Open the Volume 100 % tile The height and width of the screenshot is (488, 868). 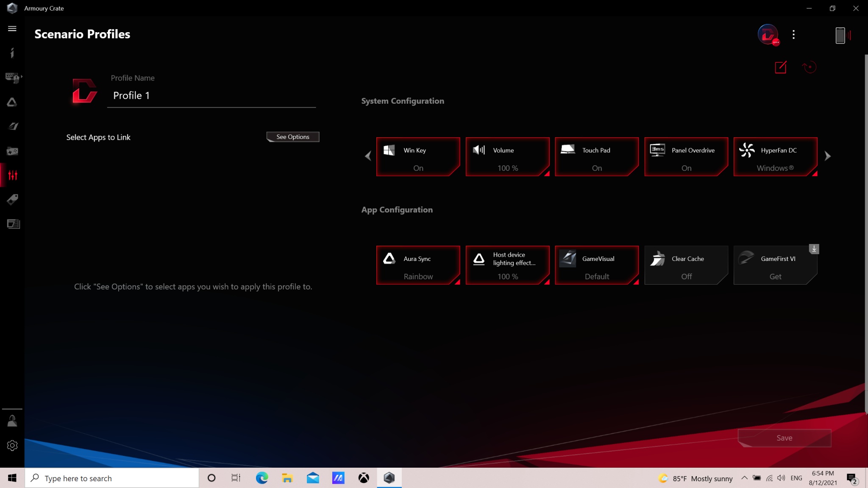[507, 157]
